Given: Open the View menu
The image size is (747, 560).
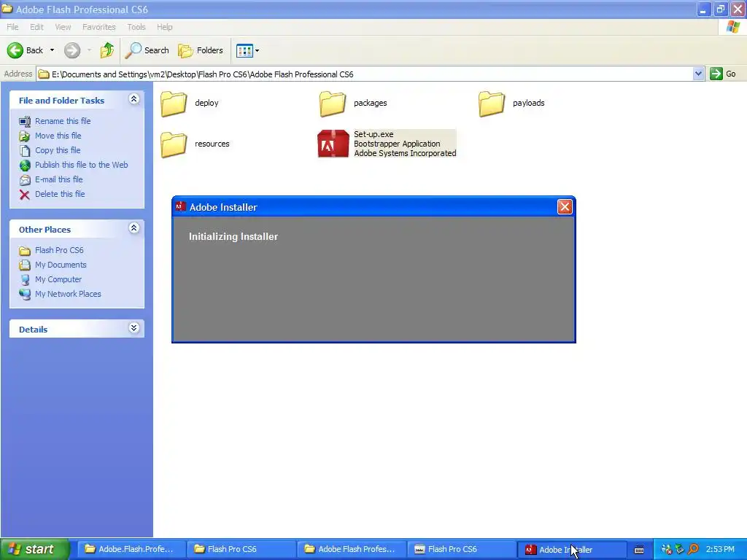Looking at the screenshot, I should pos(63,27).
